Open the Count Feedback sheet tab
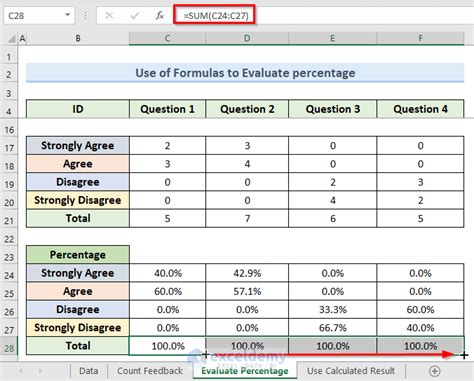 pos(150,371)
